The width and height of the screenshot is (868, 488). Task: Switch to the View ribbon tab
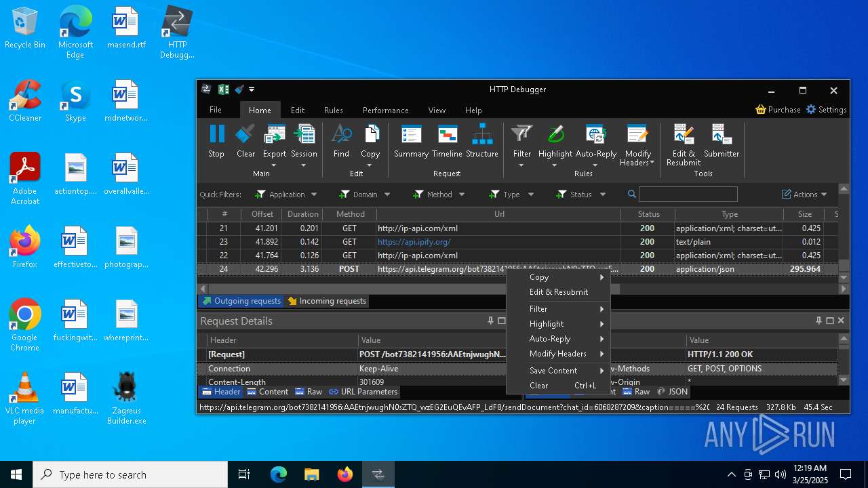click(x=437, y=110)
